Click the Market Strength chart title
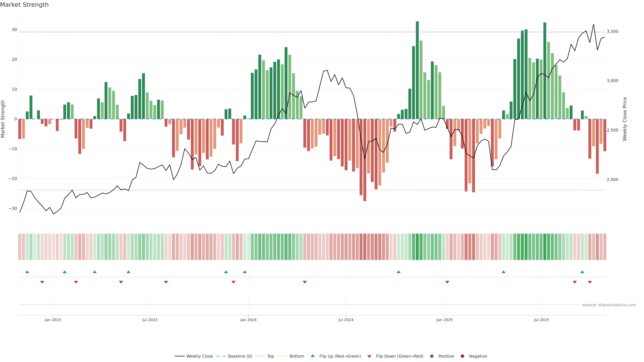Image resolution: width=644 pixels, height=362 pixels. click(24, 5)
